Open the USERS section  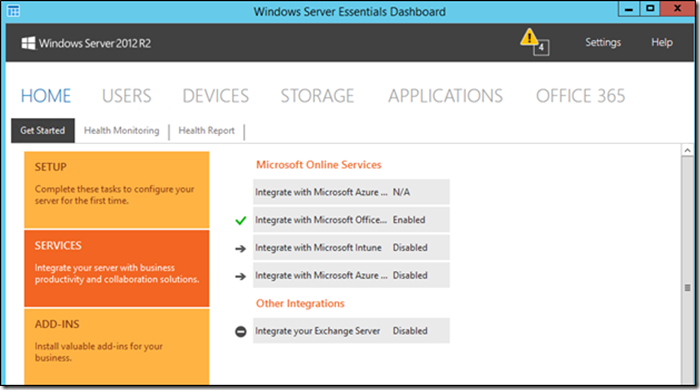(127, 96)
